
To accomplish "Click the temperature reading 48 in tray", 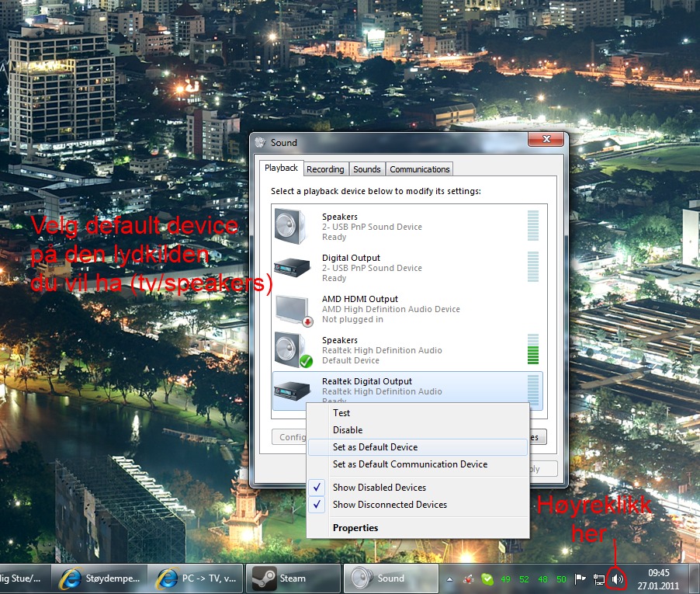I will point(543,579).
